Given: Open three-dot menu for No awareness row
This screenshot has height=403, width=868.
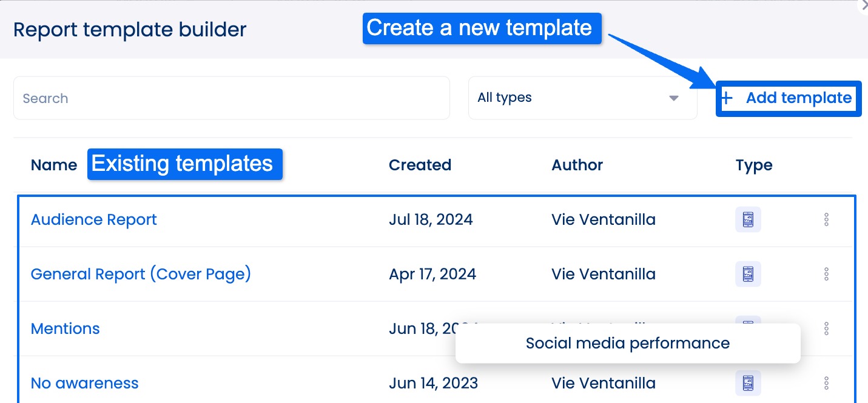Looking at the screenshot, I should click(826, 383).
